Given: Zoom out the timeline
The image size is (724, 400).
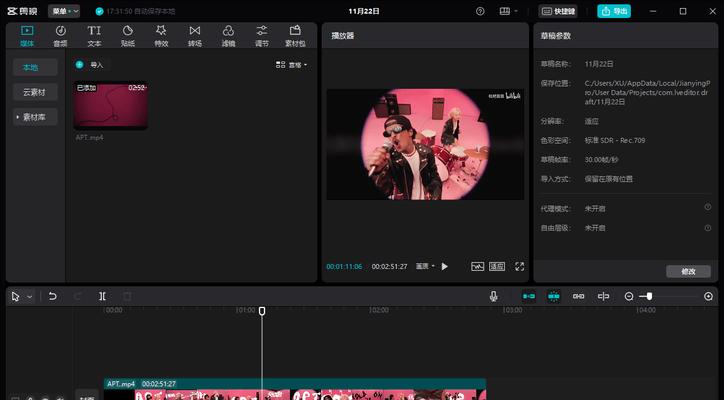Looking at the screenshot, I should tap(629, 297).
